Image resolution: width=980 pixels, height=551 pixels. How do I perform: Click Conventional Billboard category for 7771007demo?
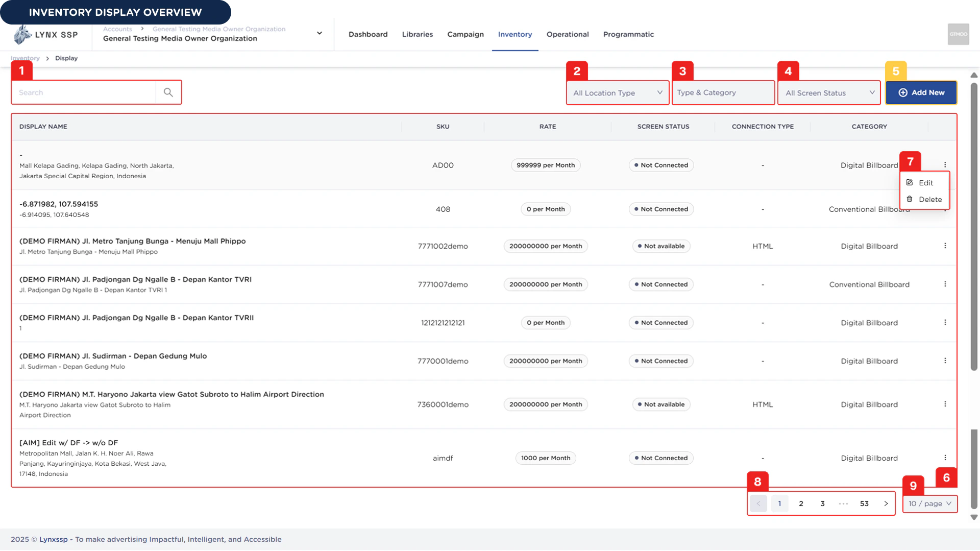click(x=869, y=284)
